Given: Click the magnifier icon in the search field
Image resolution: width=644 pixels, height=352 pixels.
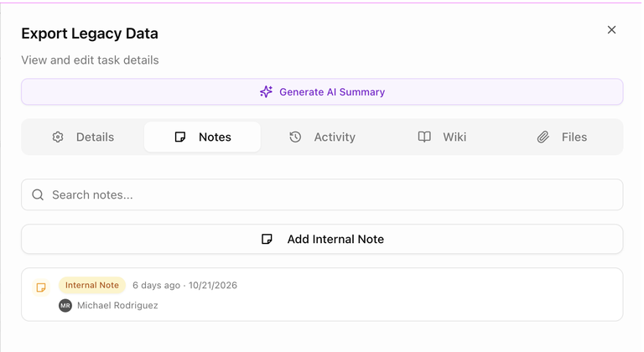Looking at the screenshot, I should (x=38, y=194).
